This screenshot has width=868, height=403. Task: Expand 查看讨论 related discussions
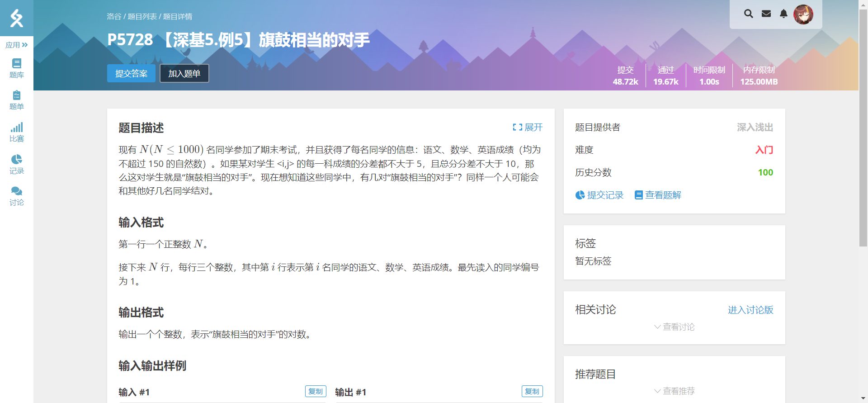674,327
